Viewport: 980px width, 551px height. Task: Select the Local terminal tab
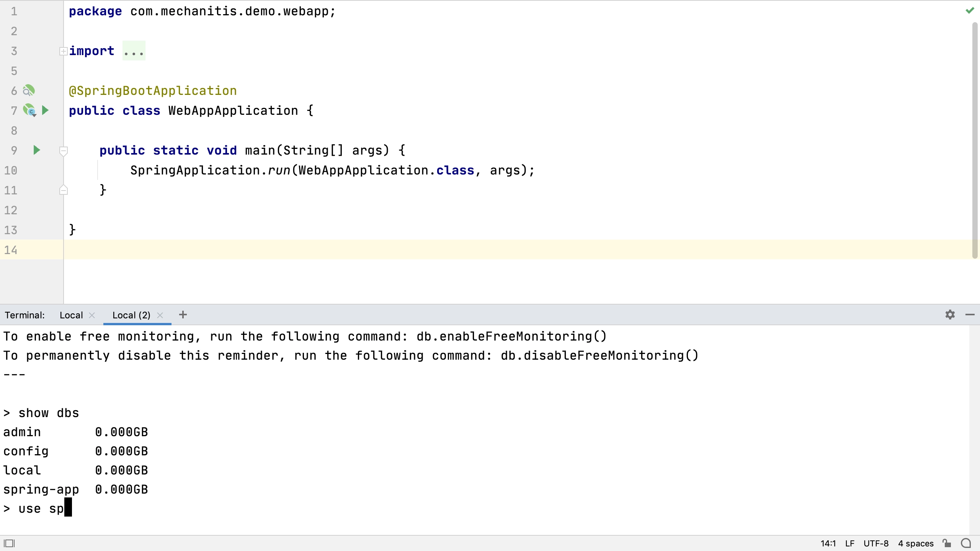[71, 315]
